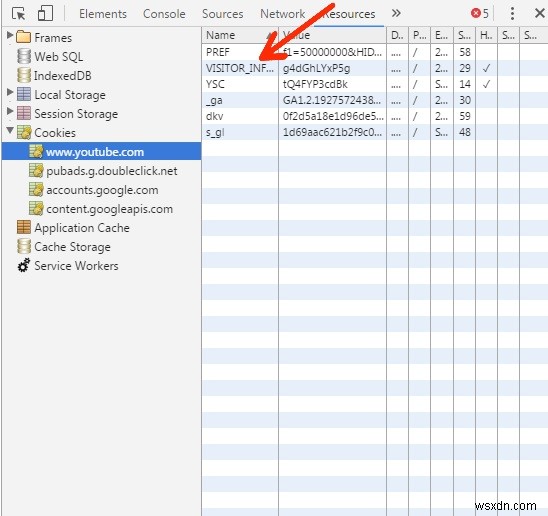Click the HTTP checkmark in YSC row
548x516 pixels.
tap(486, 84)
